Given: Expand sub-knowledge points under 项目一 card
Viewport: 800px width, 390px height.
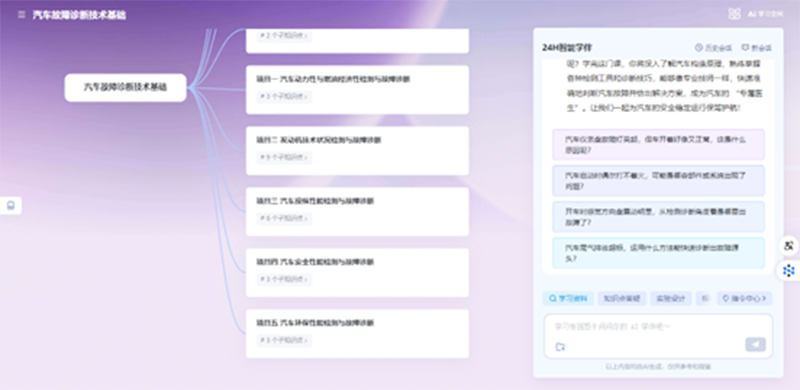Looking at the screenshot, I should pos(284,96).
